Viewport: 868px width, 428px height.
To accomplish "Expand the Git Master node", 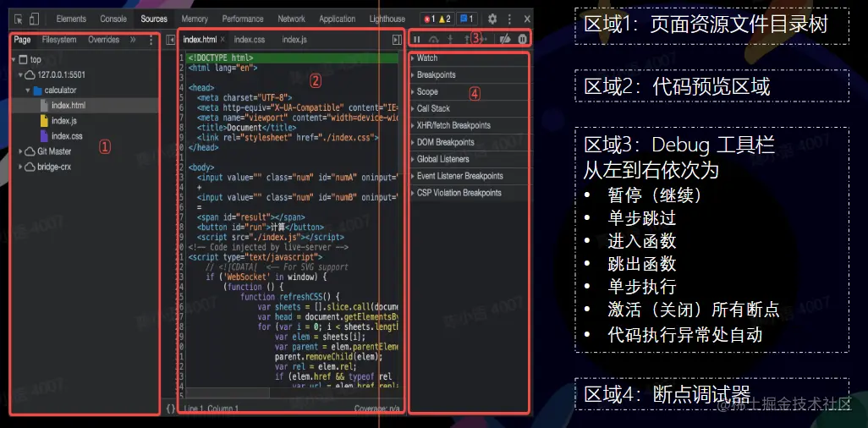I will pyautogui.click(x=21, y=151).
